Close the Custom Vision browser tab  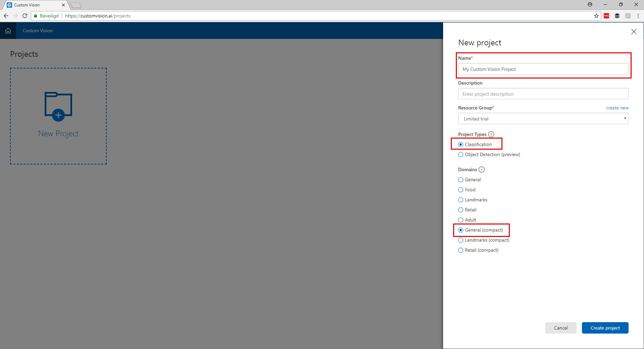click(x=63, y=5)
